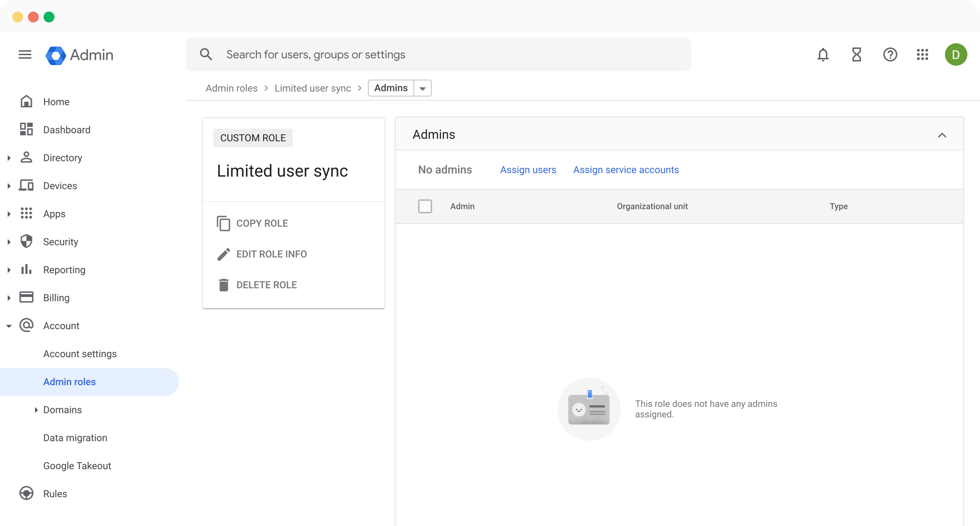The image size is (980, 526).
Task: Expand the Reporting section arrow
Action: [x=9, y=270]
